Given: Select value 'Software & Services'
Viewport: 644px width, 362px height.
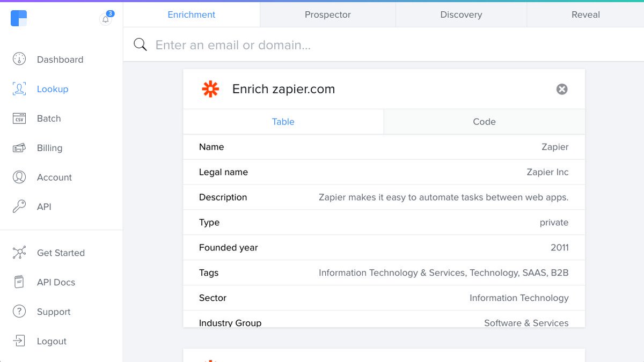Looking at the screenshot, I should pyautogui.click(x=526, y=323).
